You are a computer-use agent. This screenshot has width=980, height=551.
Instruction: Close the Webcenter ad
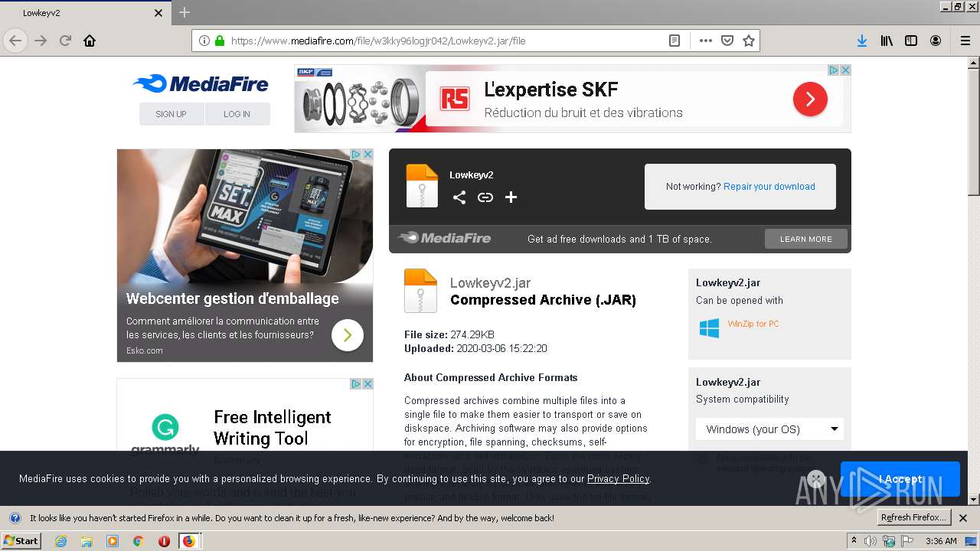click(x=367, y=154)
